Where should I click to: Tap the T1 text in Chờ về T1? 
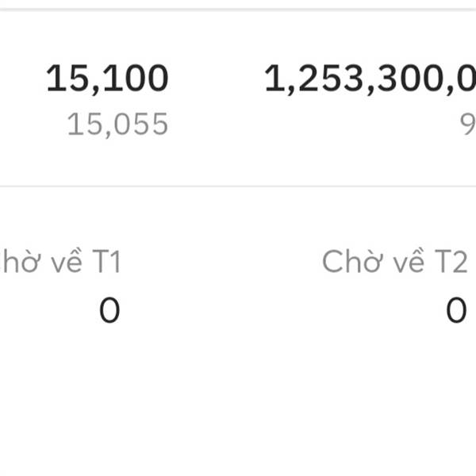coord(106,261)
